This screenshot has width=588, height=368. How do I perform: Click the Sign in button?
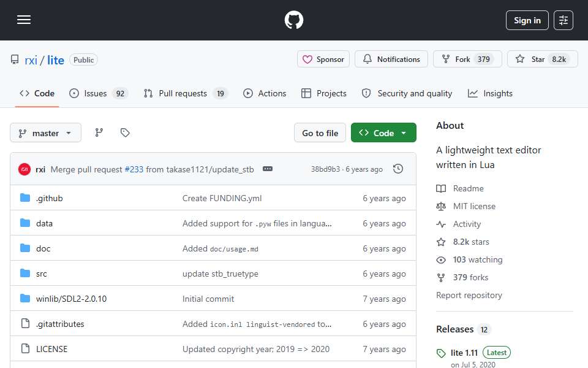pyautogui.click(x=527, y=20)
